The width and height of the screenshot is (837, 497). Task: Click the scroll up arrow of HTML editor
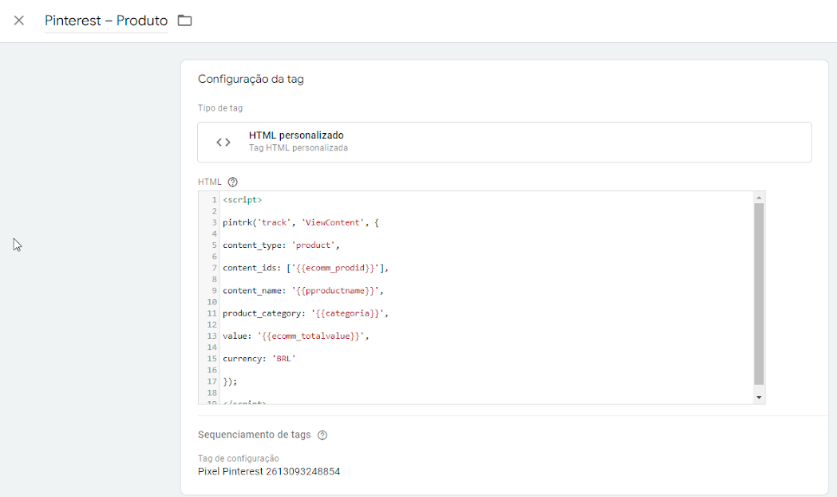click(759, 198)
